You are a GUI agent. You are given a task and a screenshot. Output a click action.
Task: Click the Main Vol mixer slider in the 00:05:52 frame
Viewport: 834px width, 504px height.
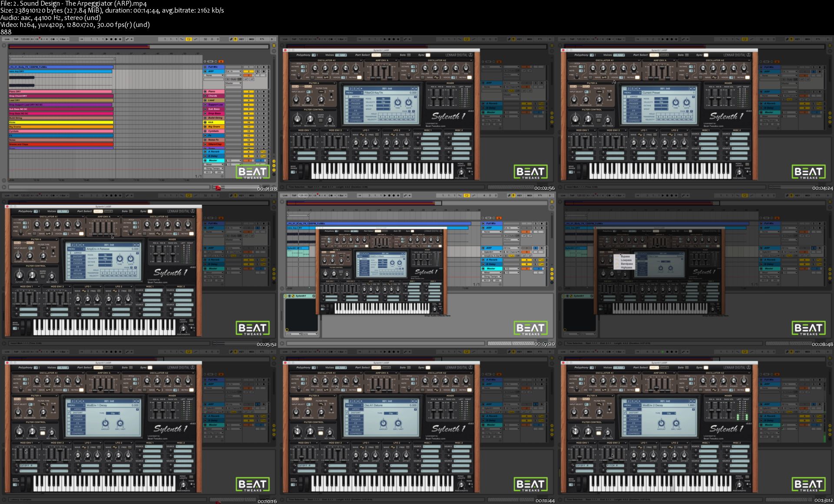tap(172, 254)
